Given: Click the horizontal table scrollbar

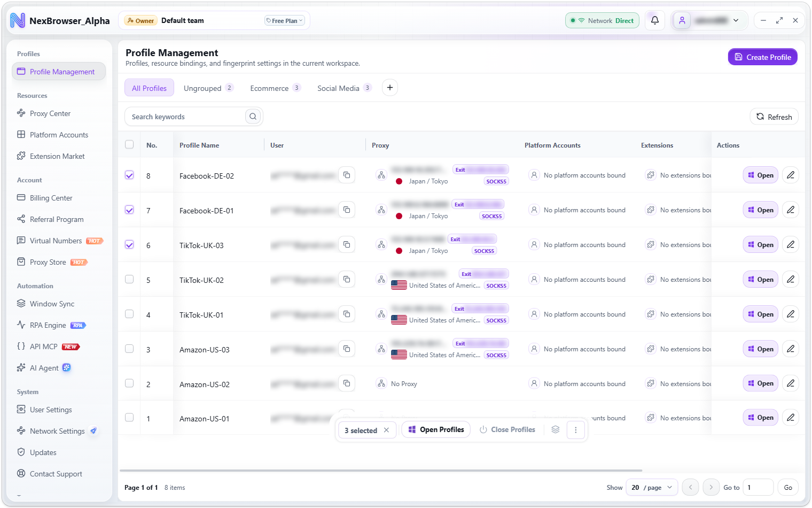Looking at the screenshot, I should (x=381, y=471).
